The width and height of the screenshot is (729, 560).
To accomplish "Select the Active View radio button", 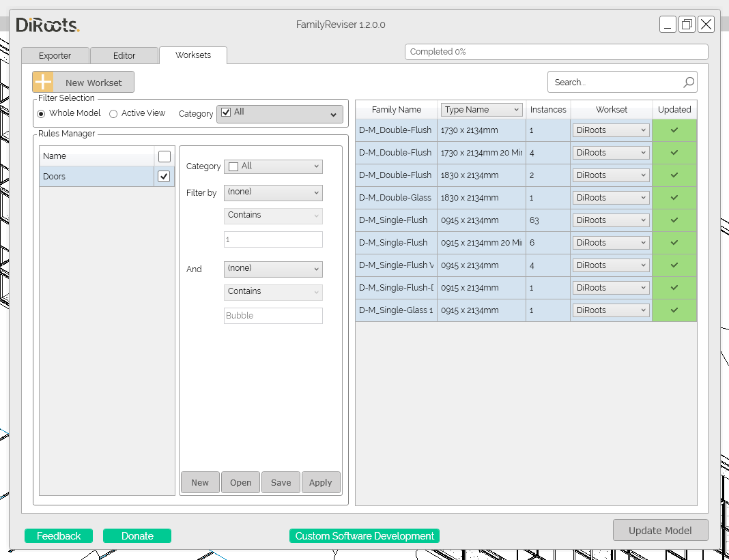I will 113,114.
